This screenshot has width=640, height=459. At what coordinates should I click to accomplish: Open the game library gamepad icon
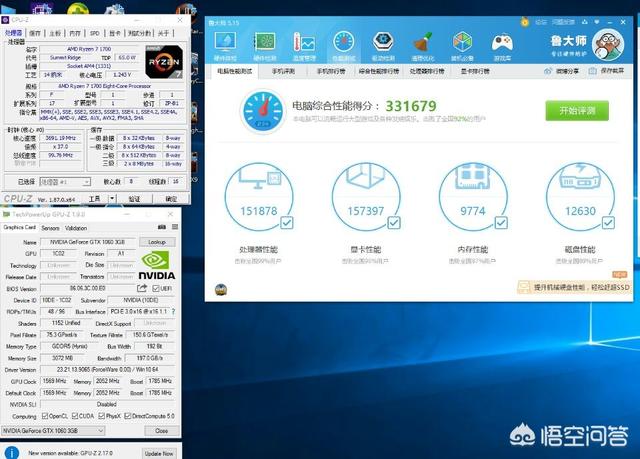pos(502,43)
